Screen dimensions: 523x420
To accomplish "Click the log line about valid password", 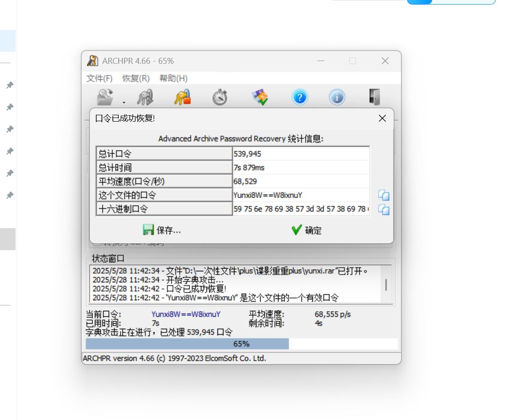I will tap(216, 298).
